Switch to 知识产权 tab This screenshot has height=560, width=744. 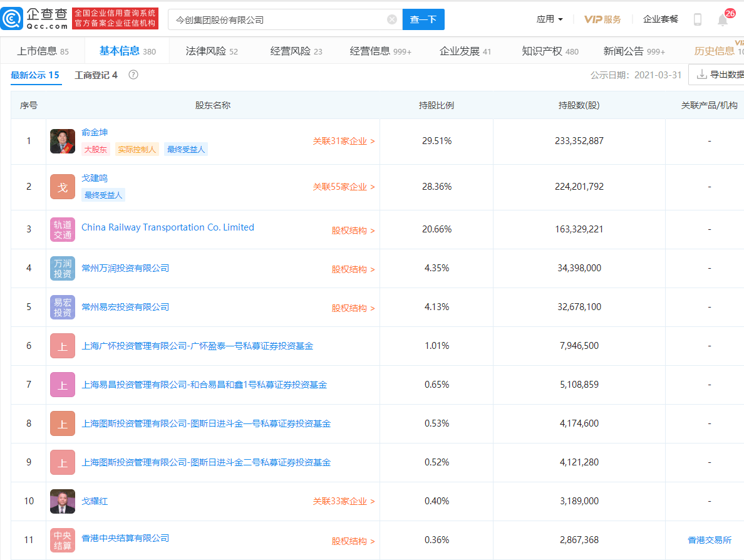(550, 51)
